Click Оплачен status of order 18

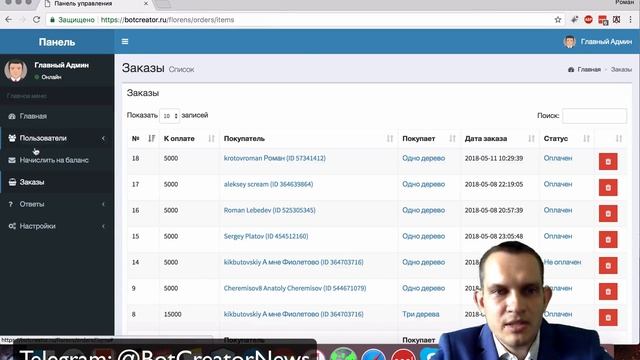pyautogui.click(x=558, y=158)
